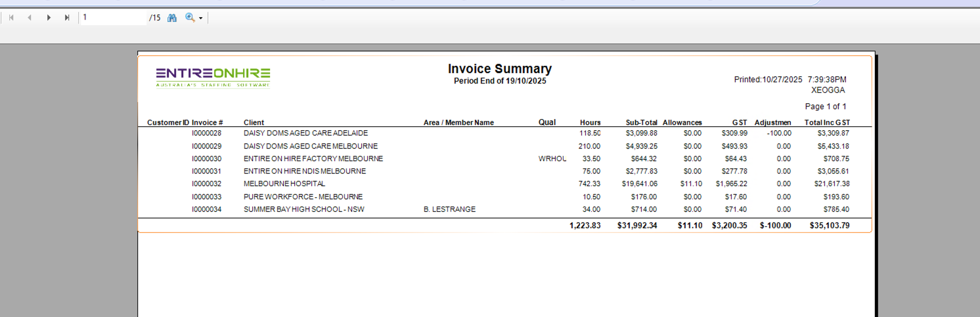Click the Total Inc GST column header
This screenshot has height=317, width=980.
[827, 122]
